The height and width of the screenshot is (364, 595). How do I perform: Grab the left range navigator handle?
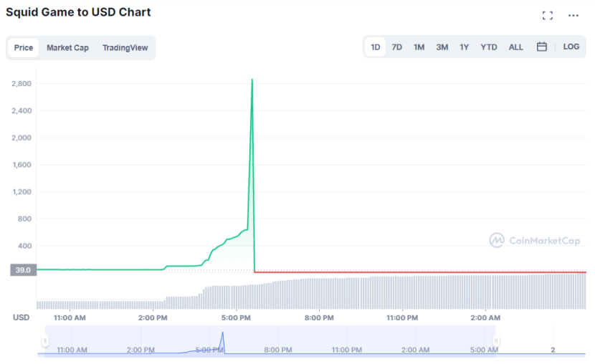tap(44, 340)
